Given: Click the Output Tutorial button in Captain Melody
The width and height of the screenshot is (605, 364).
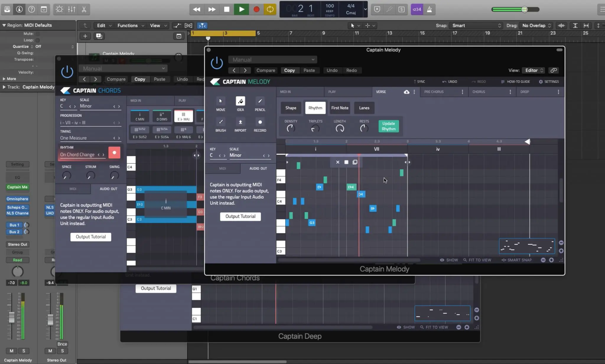Looking at the screenshot, I should [240, 217].
